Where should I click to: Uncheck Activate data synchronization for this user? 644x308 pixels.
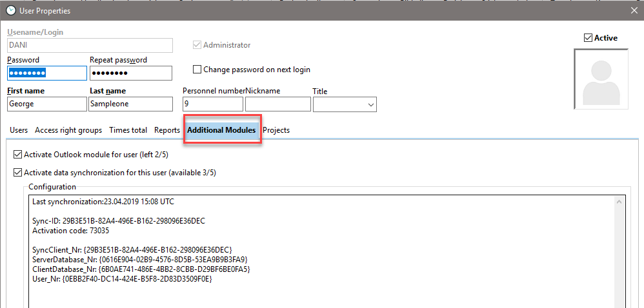[18, 173]
